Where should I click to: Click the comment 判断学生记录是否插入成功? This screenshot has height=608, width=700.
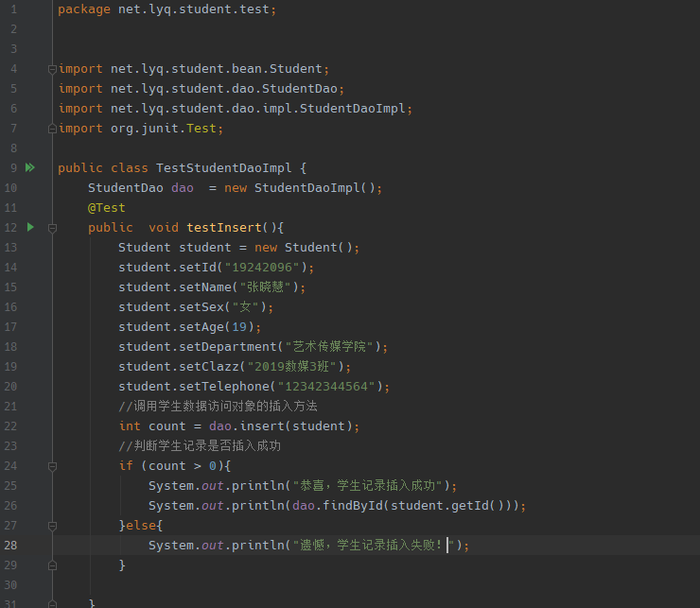(x=200, y=445)
